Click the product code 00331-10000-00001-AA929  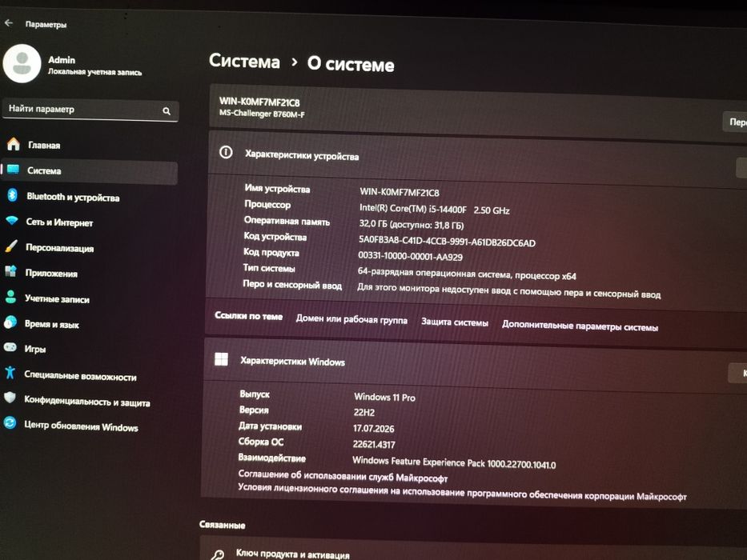tap(410, 256)
